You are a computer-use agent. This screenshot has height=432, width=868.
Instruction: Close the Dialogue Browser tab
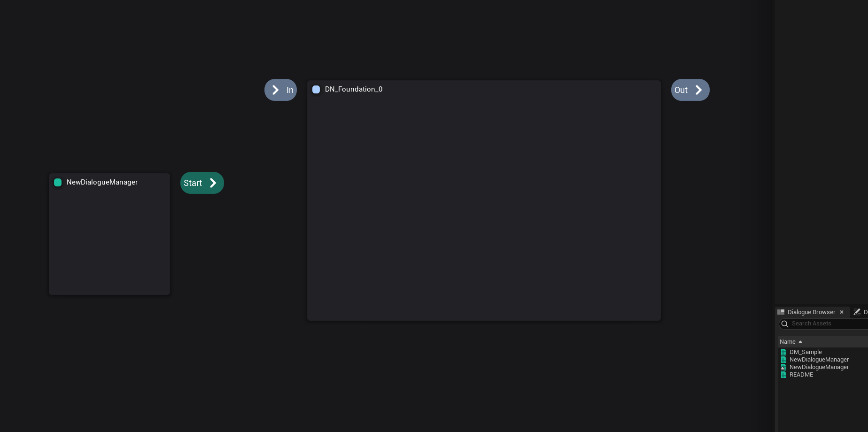(x=842, y=312)
